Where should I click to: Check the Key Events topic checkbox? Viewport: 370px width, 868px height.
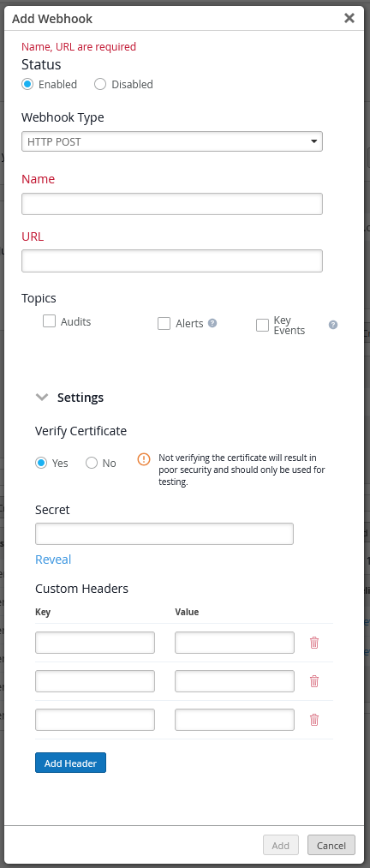click(x=262, y=325)
